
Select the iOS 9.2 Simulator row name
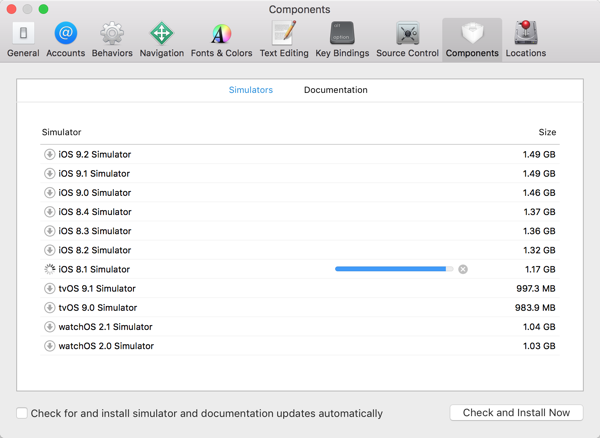[95, 154]
